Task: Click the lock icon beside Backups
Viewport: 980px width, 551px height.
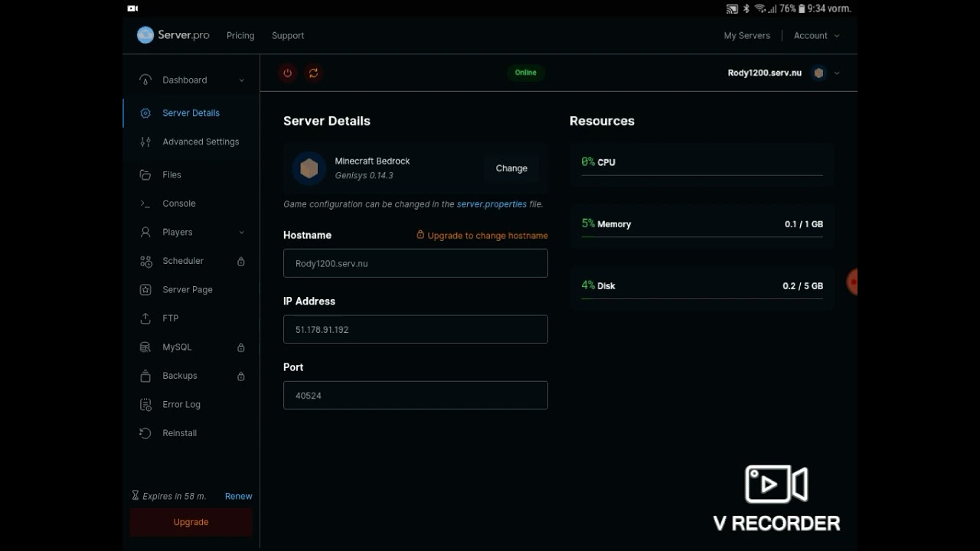Action: [x=241, y=376]
